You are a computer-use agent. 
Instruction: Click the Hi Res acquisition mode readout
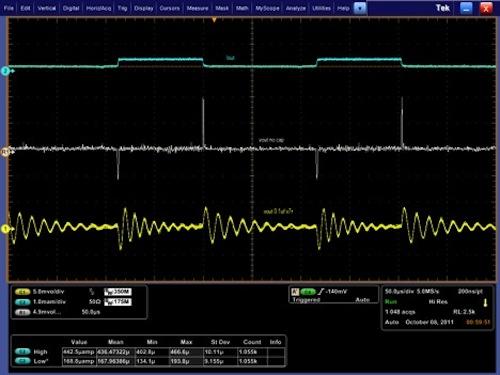coord(438,302)
